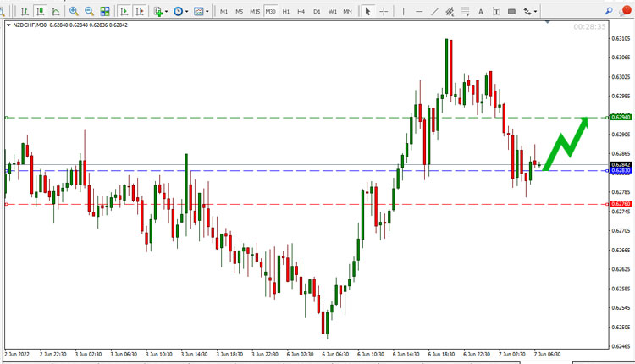Viewport: 635px width, 364px height.
Task: Switch chart to line chart mode
Action: tap(56, 11)
